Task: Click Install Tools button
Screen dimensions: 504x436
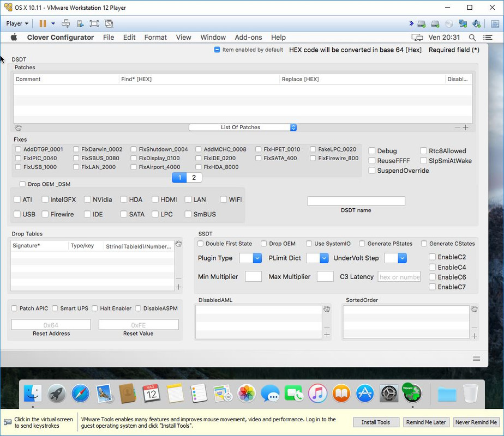Action: click(x=376, y=422)
